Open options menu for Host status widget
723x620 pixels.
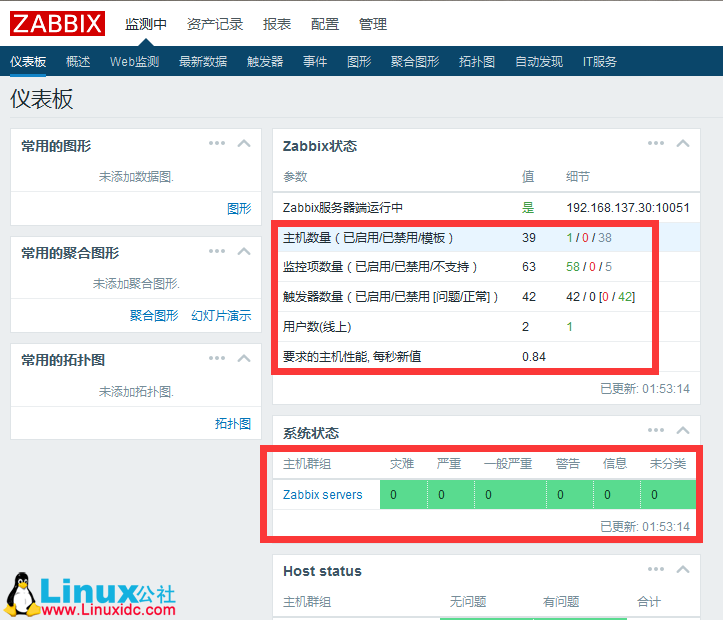(656, 569)
